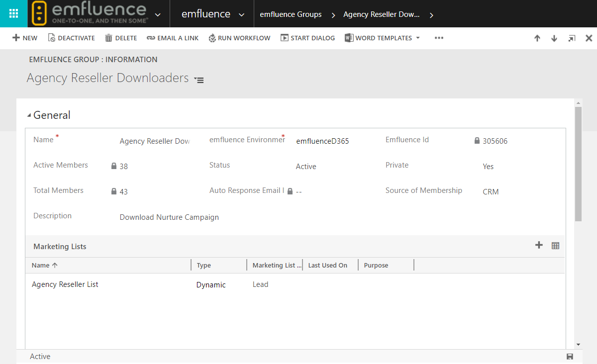597x364 pixels.
Task: Expand the dropdown arrow beside emfluence logo
Action: pos(158,15)
